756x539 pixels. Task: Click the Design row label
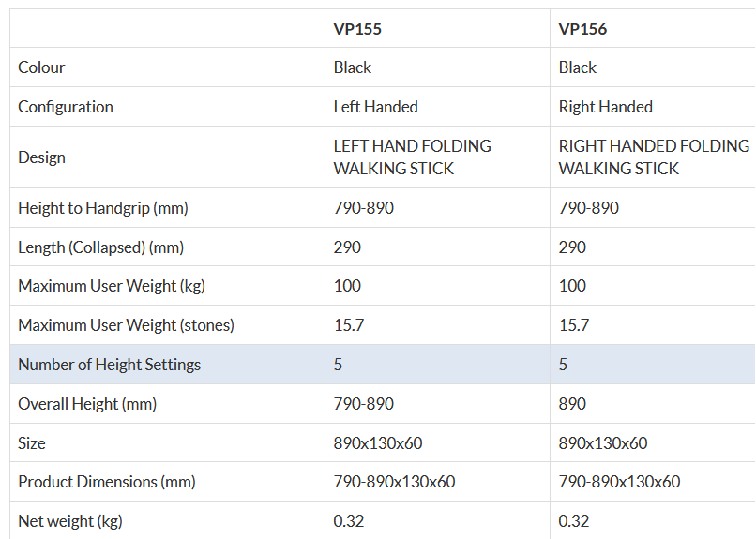41,157
